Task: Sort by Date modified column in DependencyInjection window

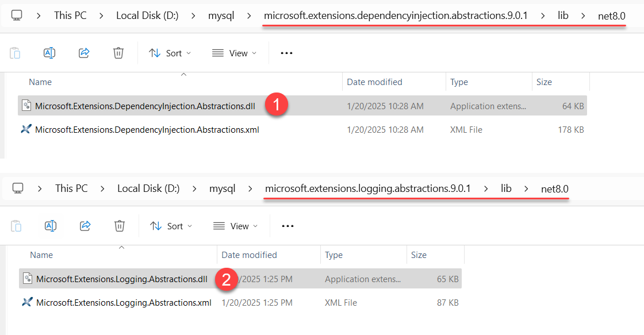Action: (374, 82)
